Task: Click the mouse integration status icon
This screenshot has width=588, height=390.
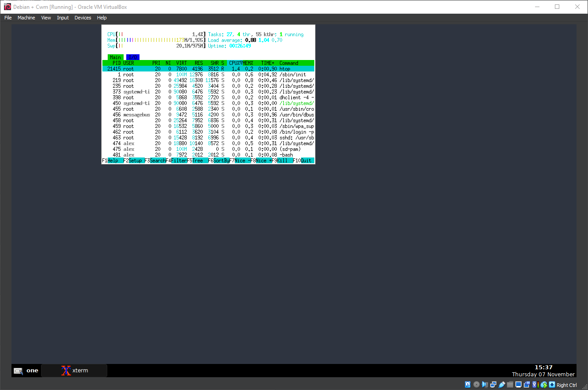Action: (544, 385)
